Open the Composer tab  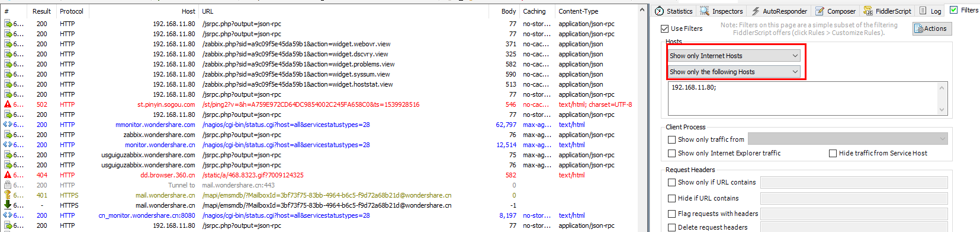(836, 11)
